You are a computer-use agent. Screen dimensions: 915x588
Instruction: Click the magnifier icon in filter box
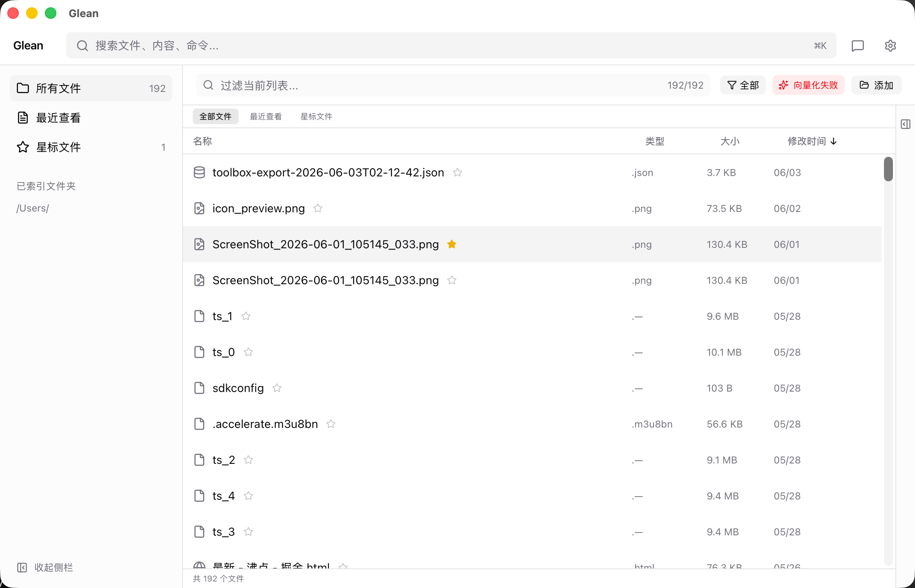[208, 85]
